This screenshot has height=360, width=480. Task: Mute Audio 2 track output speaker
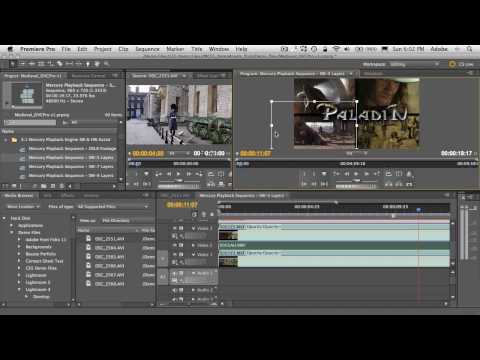point(174,290)
